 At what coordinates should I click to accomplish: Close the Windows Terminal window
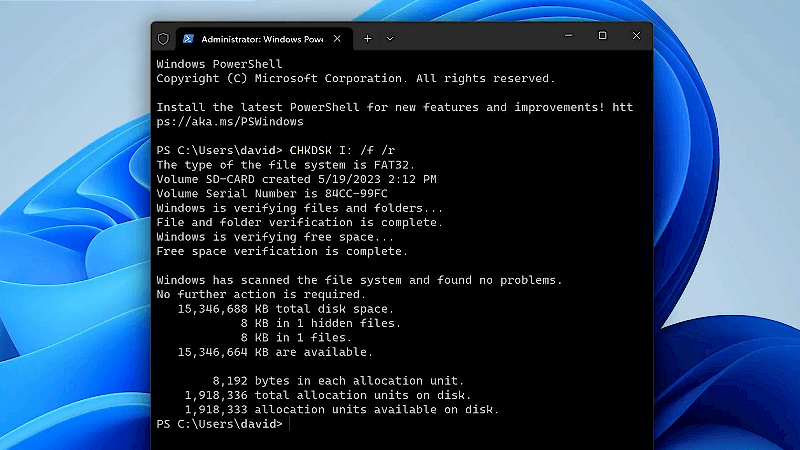636,36
